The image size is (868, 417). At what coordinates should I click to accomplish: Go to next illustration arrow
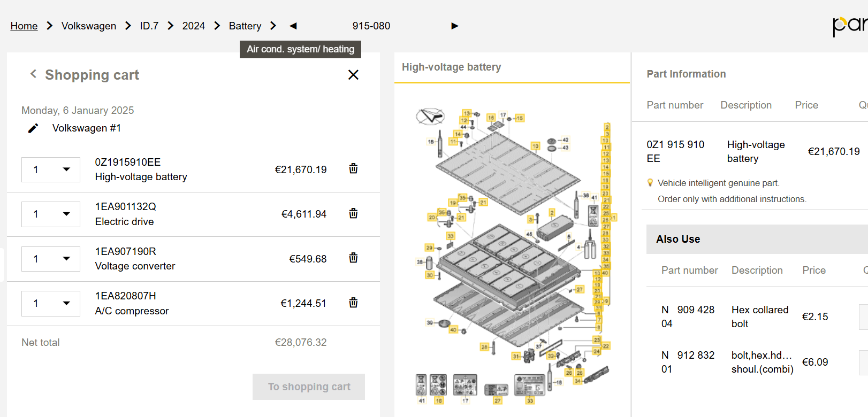pyautogui.click(x=455, y=26)
